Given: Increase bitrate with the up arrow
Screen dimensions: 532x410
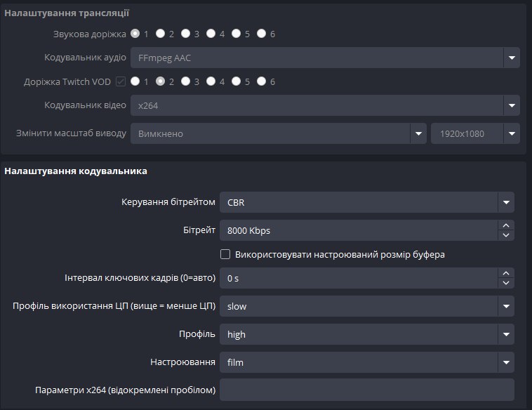Looking at the screenshot, I should pyautogui.click(x=505, y=225).
